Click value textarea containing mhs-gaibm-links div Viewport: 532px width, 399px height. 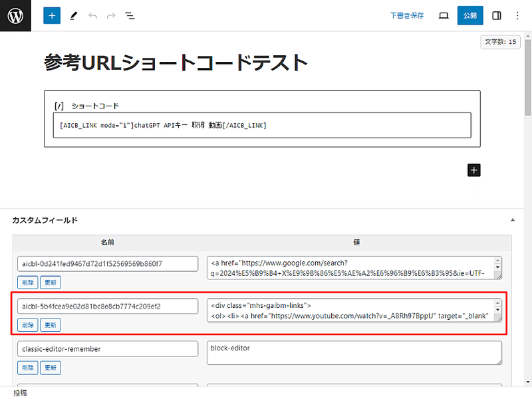(x=351, y=311)
